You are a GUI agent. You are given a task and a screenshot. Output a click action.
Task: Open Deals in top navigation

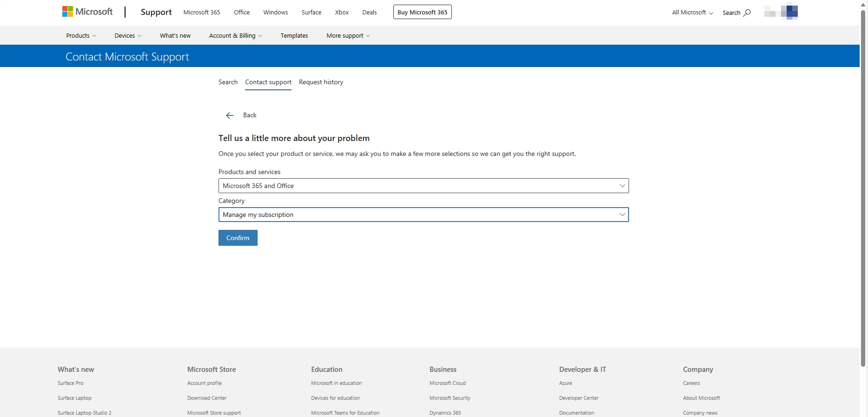pos(370,12)
